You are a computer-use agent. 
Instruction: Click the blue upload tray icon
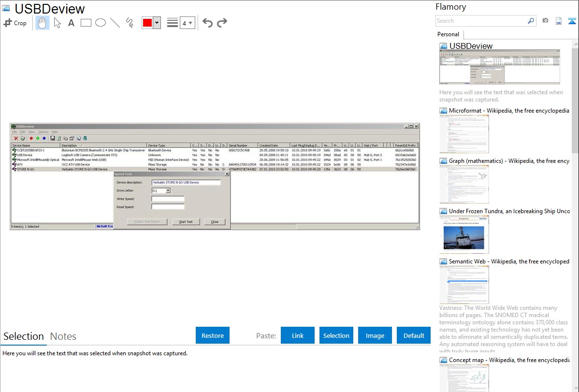(x=572, y=21)
